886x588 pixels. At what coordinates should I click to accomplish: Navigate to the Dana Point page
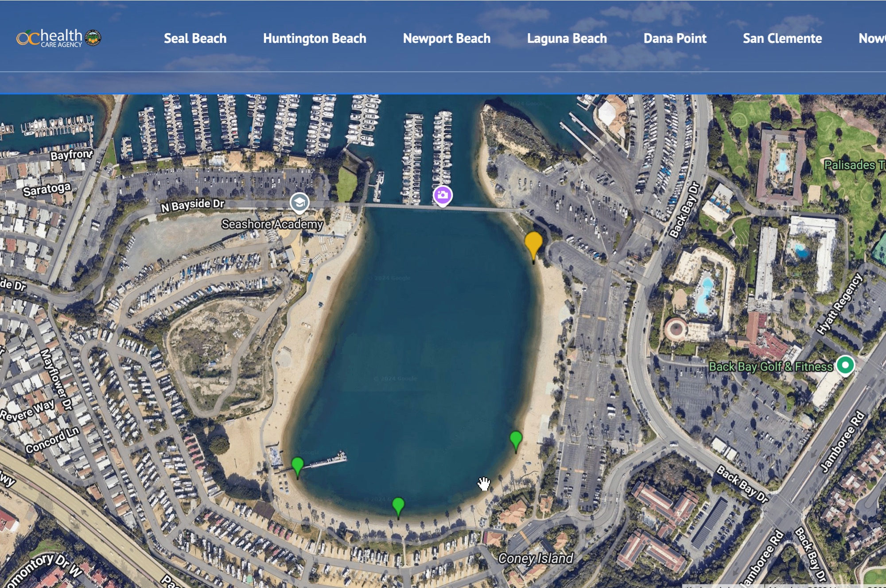[x=675, y=39]
